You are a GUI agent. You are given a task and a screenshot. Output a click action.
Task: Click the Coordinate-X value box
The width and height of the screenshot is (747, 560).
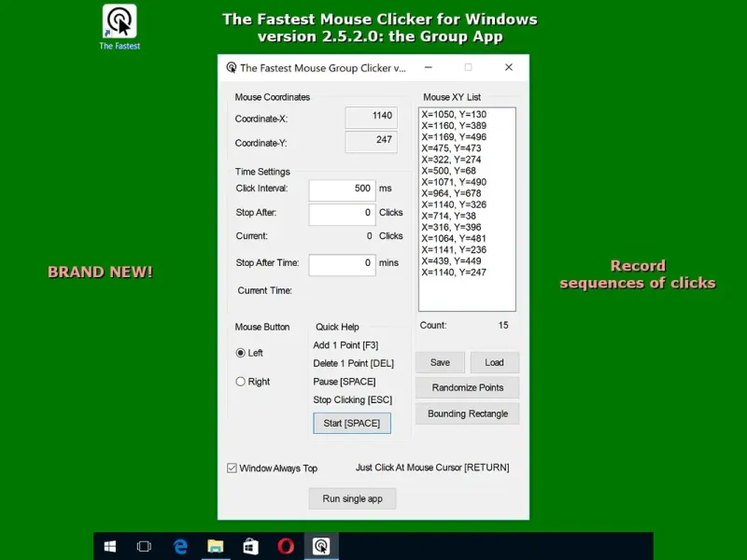click(371, 118)
